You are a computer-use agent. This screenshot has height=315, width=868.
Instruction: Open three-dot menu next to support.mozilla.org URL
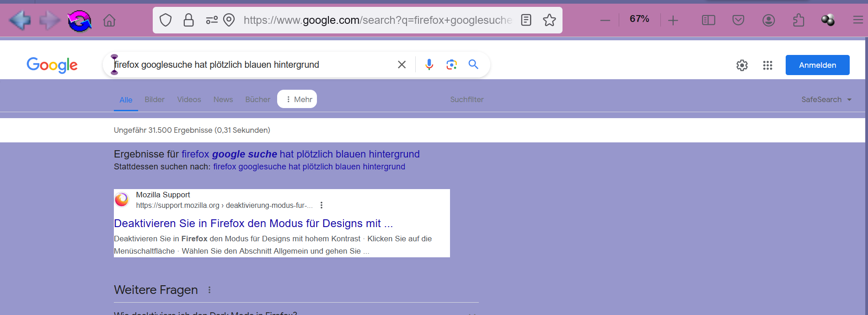pos(321,205)
